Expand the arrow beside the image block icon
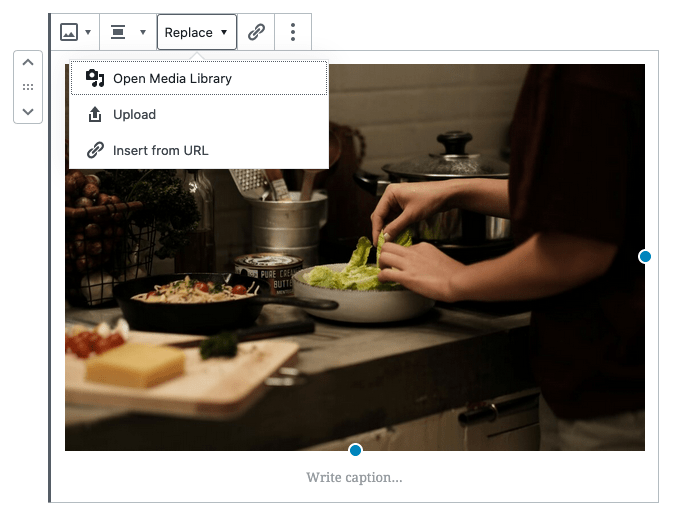 pyautogui.click(x=88, y=32)
